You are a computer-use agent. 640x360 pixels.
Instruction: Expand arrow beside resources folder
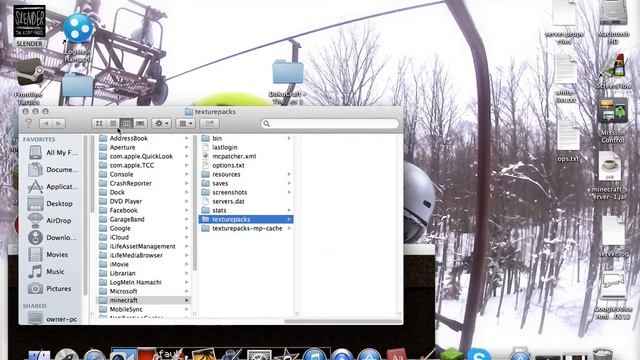(x=289, y=174)
